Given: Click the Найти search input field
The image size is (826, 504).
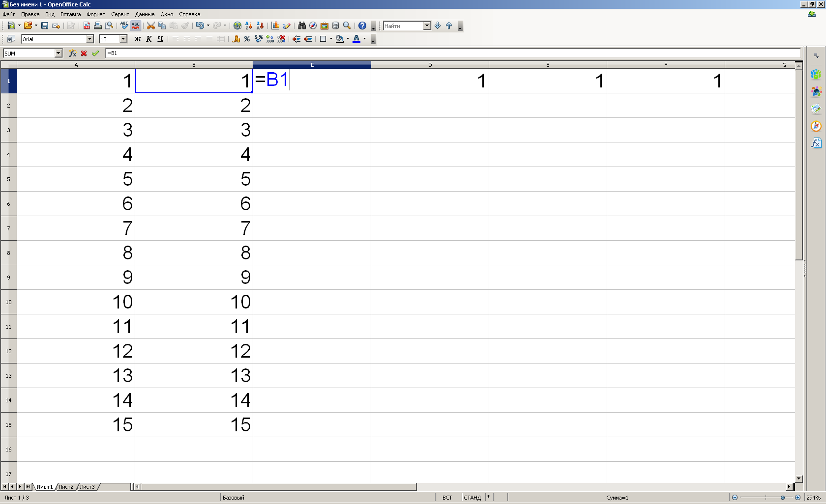Looking at the screenshot, I should pos(403,26).
